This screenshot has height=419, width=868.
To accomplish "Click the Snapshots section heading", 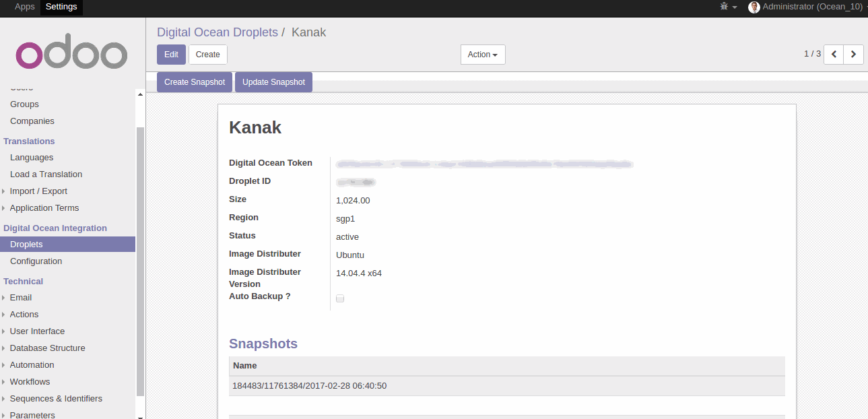I will [x=263, y=344].
